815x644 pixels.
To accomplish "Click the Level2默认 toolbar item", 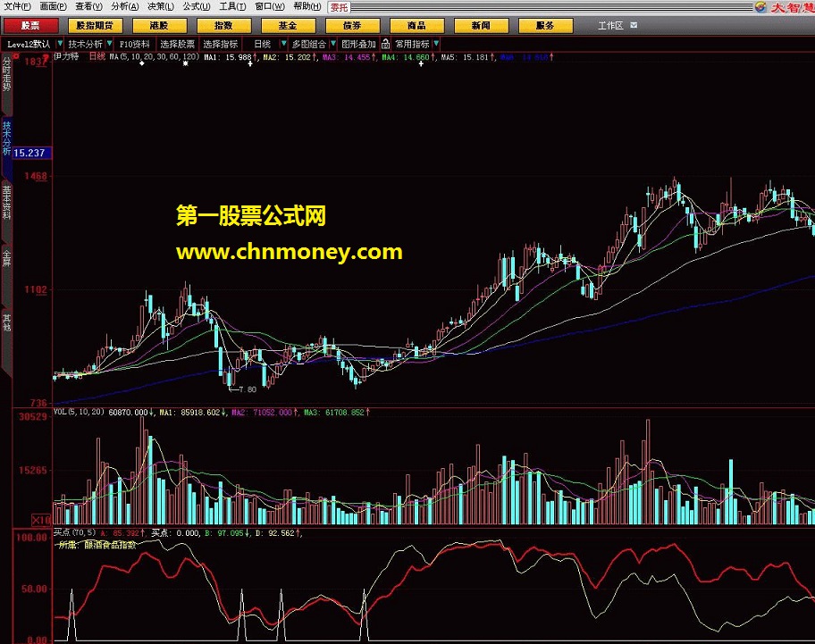I will coord(29,44).
